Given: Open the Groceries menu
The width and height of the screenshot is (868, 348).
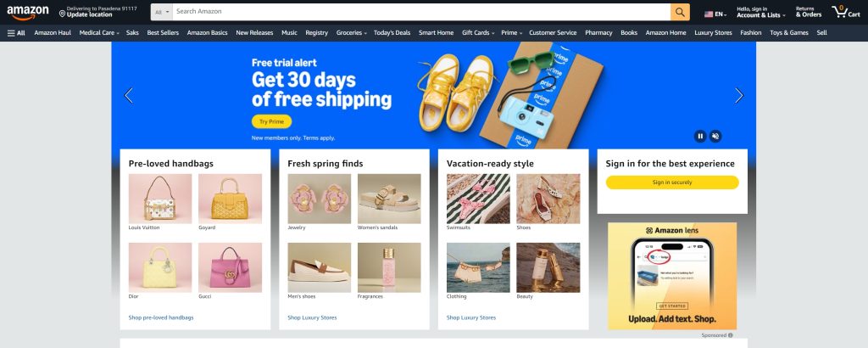Looking at the screenshot, I should point(351,33).
